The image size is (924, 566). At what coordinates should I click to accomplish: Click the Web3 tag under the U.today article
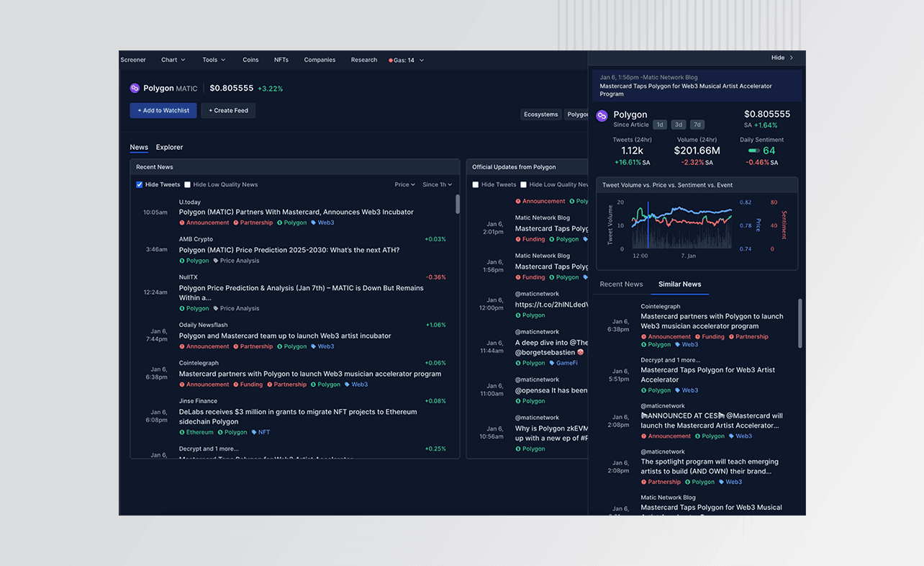[x=322, y=223]
